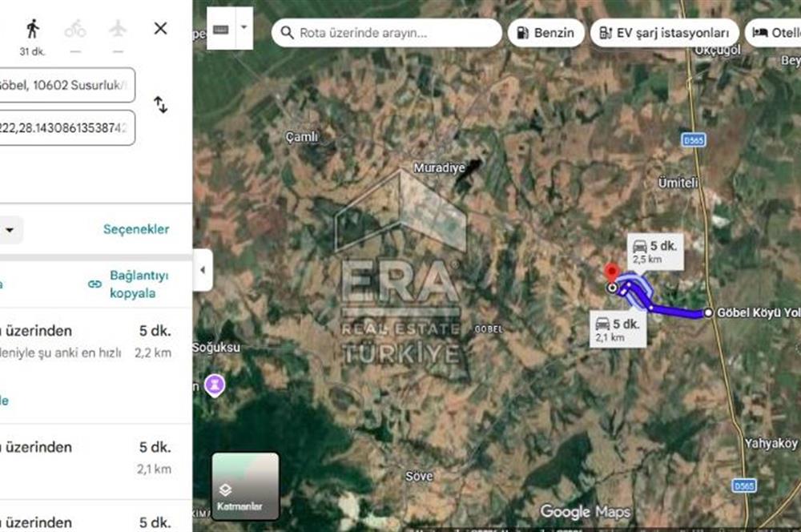Click the purple place marker near Soğuksu
This screenshot has height=532, width=801.
click(x=215, y=385)
